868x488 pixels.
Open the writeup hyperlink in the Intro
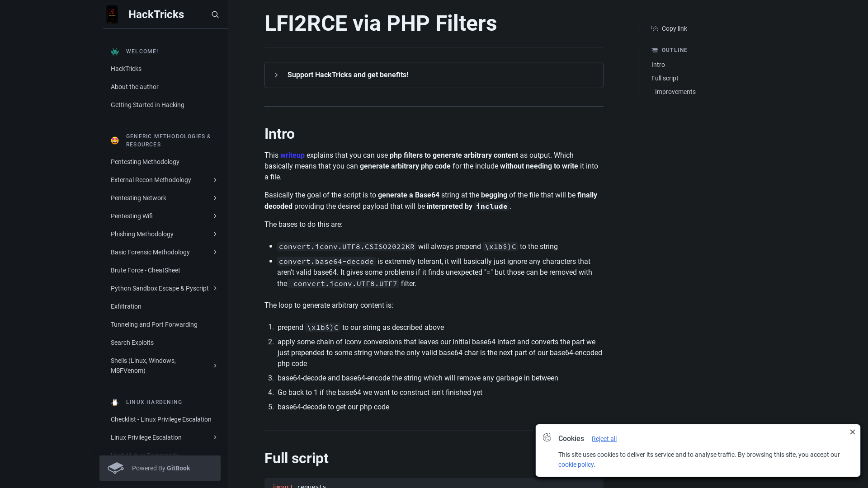pyautogui.click(x=292, y=155)
